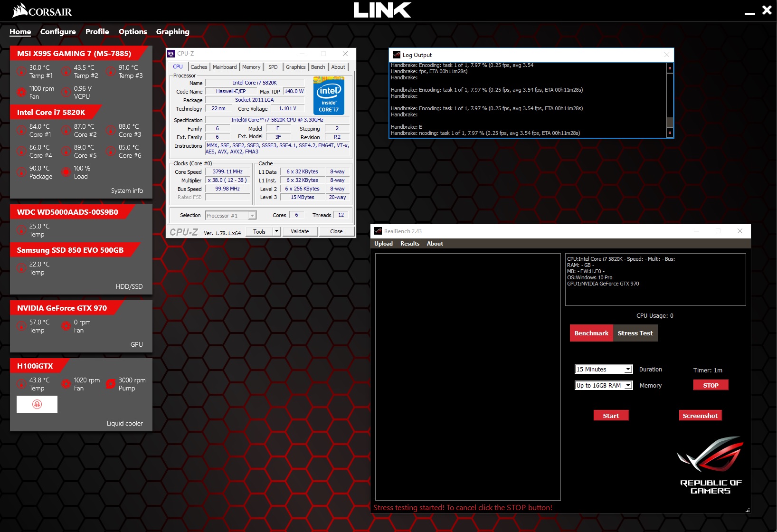Click the H100iGTX 1020 rpm fan icon
777x532 pixels.
pyautogui.click(x=66, y=384)
